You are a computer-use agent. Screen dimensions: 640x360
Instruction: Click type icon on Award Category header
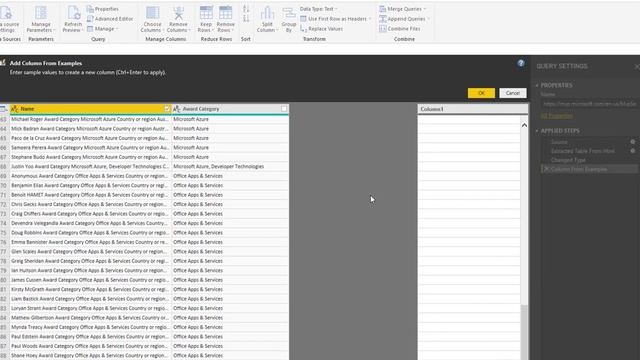[177, 109]
